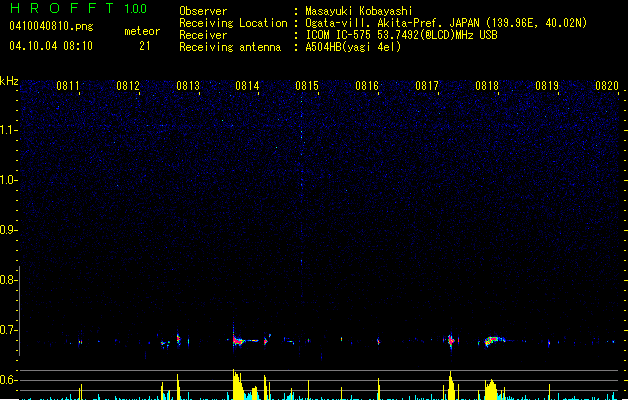The height and width of the screenshot is (400, 629).
Task: Click the 'Receiver' field label
Action: pos(203,35)
